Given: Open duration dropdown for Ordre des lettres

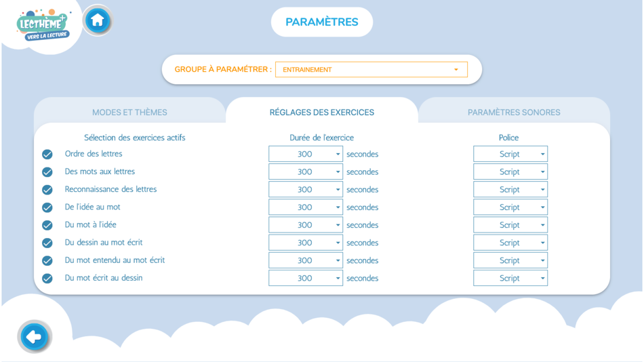Looking at the screenshot, I should [x=306, y=154].
